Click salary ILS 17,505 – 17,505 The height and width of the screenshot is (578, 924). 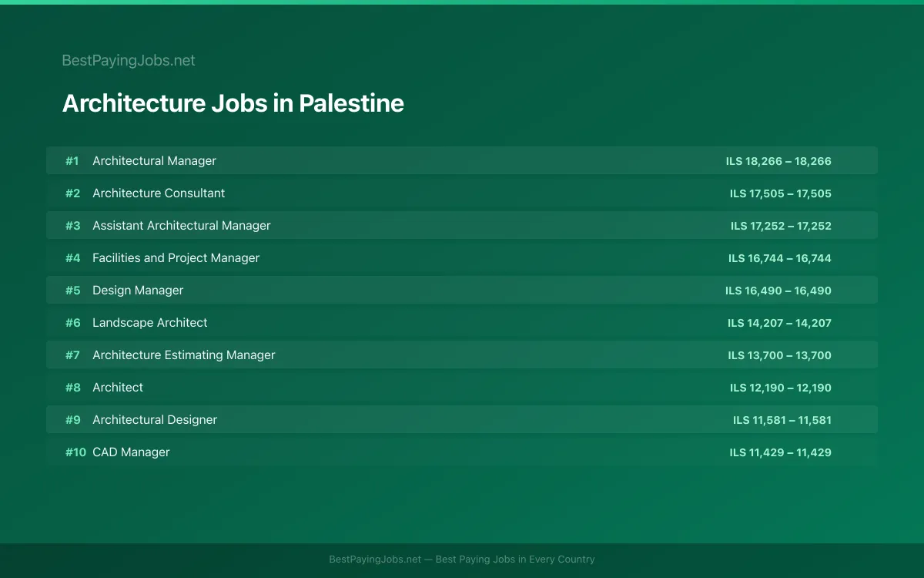tap(781, 193)
